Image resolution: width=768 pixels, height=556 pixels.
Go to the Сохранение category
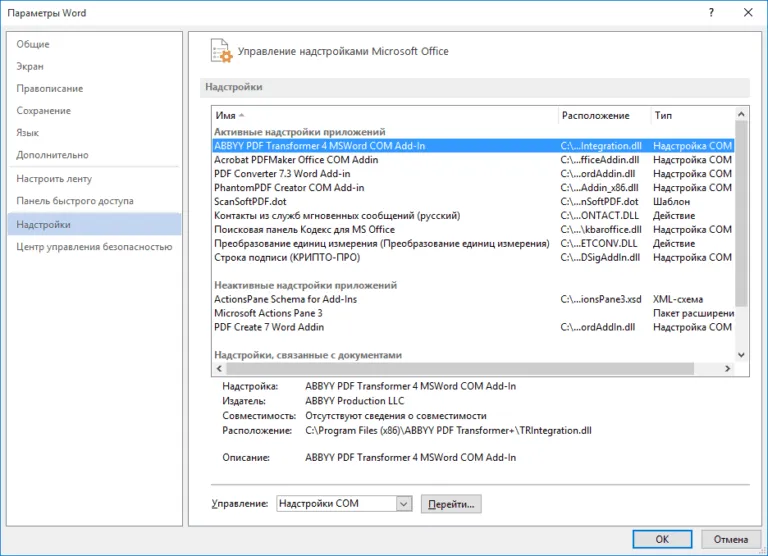pyautogui.click(x=94, y=111)
